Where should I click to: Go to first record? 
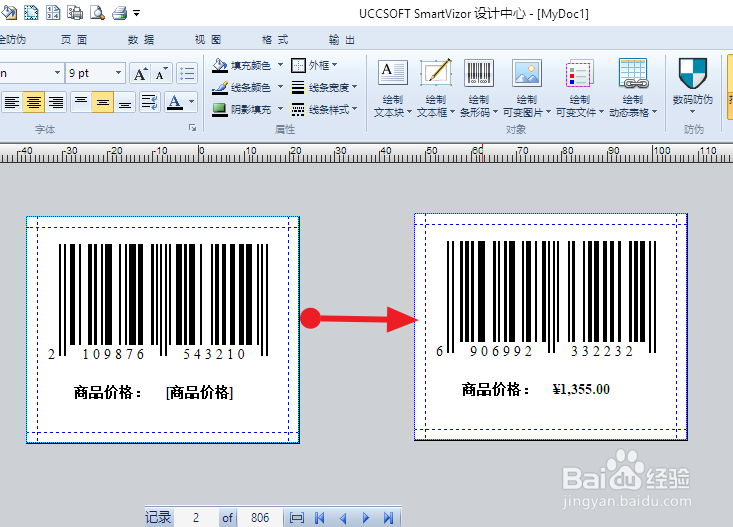(x=320, y=518)
